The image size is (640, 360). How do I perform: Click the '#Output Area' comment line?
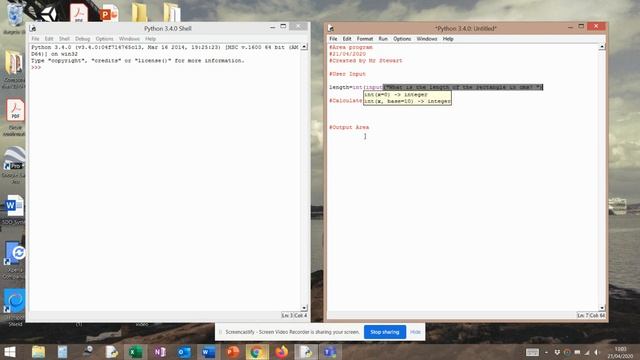(x=349, y=127)
